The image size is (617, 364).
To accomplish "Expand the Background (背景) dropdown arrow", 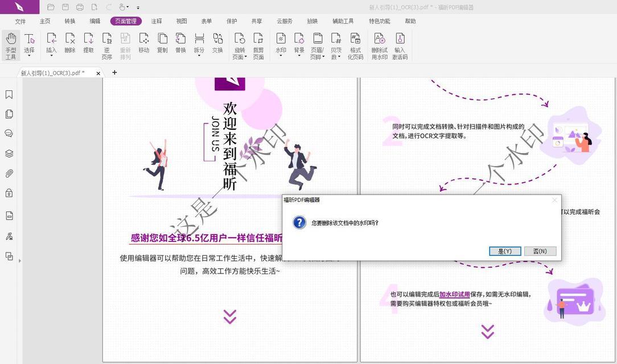I will (299, 56).
